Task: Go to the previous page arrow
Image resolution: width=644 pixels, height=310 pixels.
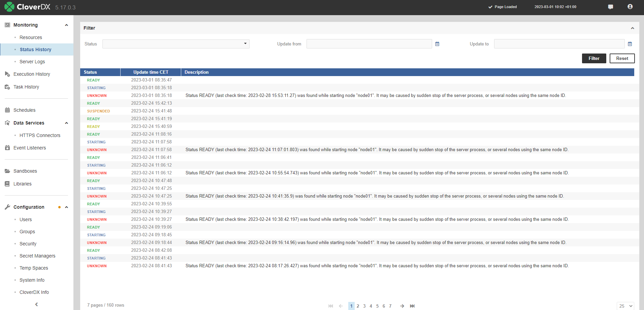Action: click(x=341, y=306)
